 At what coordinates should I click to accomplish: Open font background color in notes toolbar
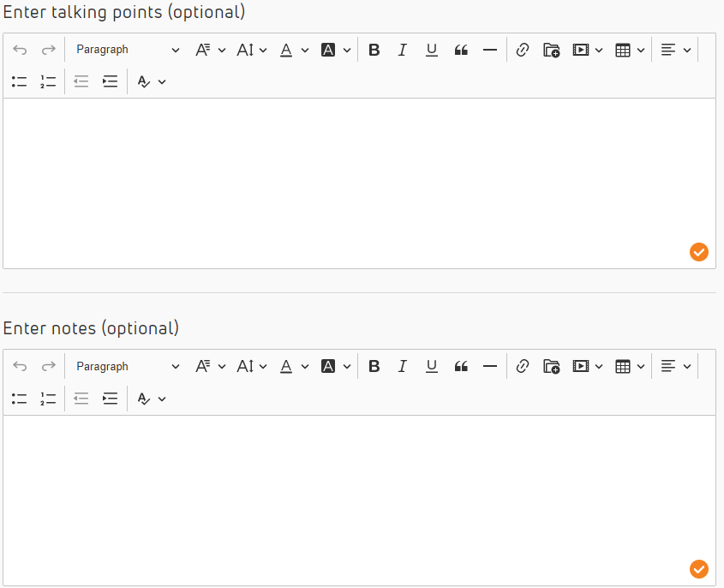tap(336, 366)
